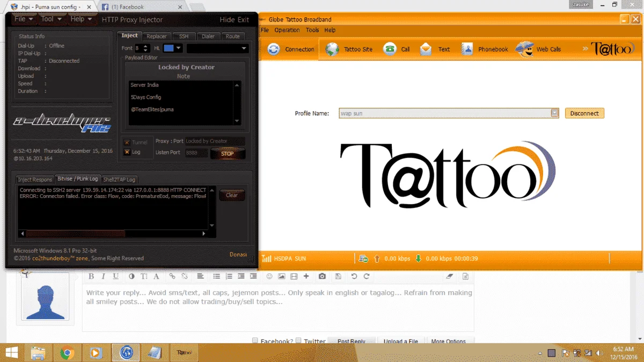Save the draft with the floppy disk icon
Viewport: 644px width, 362px height.
[338, 276]
